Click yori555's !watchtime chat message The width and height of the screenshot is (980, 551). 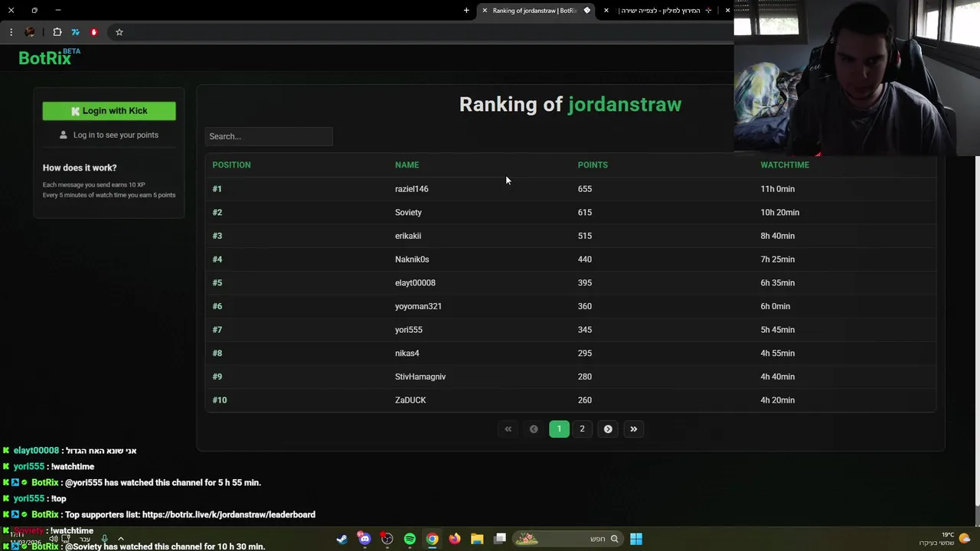[x=73, y=467]
